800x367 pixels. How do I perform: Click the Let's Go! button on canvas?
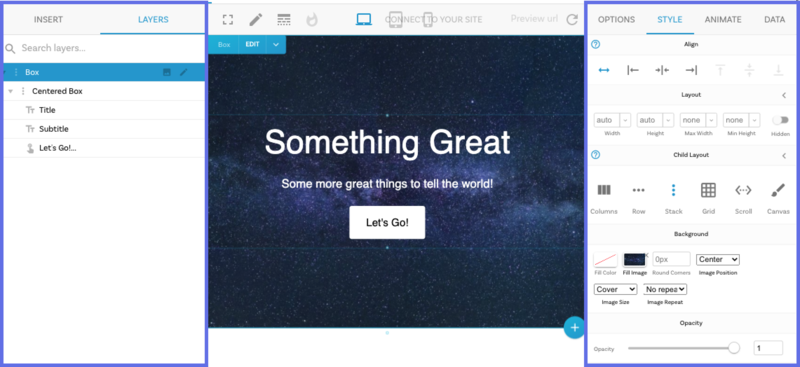click(387, 223)
